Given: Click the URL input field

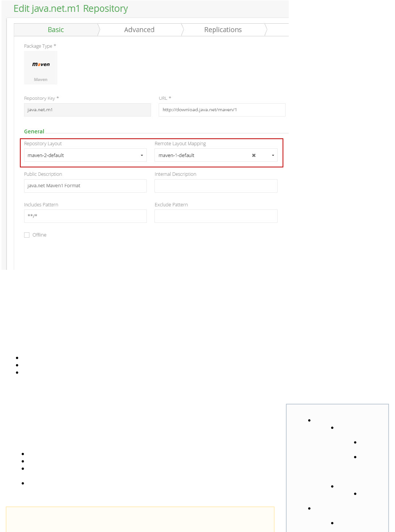Looking at the screenshot, I should (222, 110).
